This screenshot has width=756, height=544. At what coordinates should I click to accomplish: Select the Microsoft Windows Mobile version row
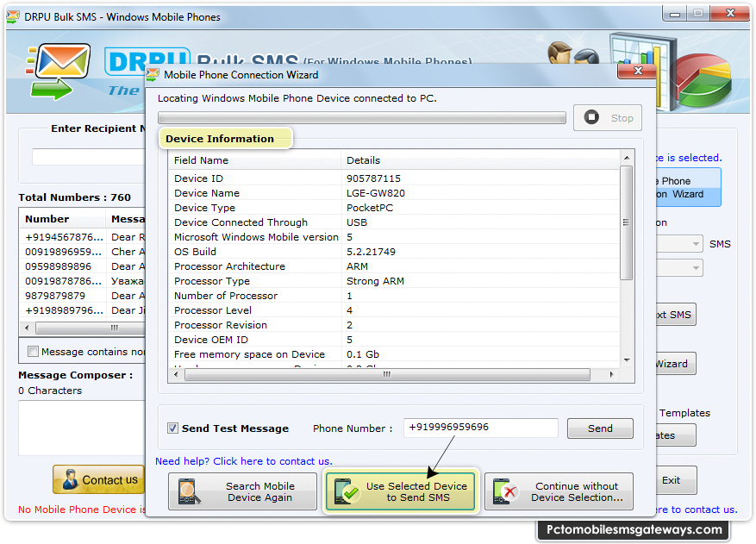tap(394, 237)
